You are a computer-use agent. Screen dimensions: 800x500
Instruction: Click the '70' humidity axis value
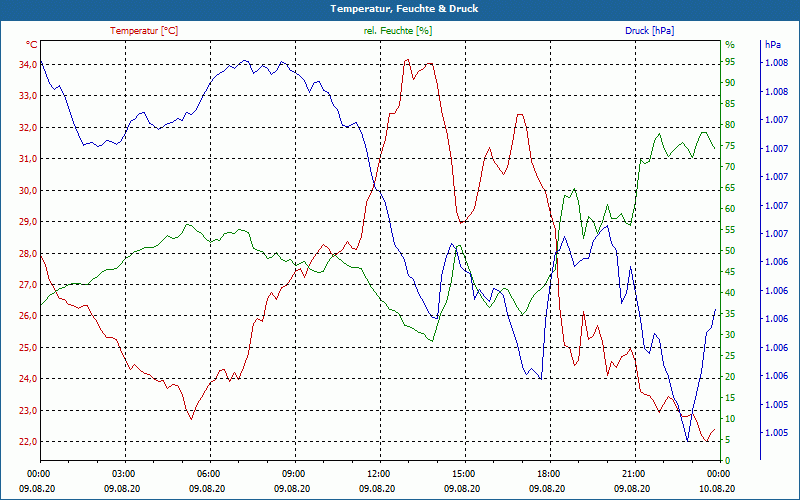730,167
